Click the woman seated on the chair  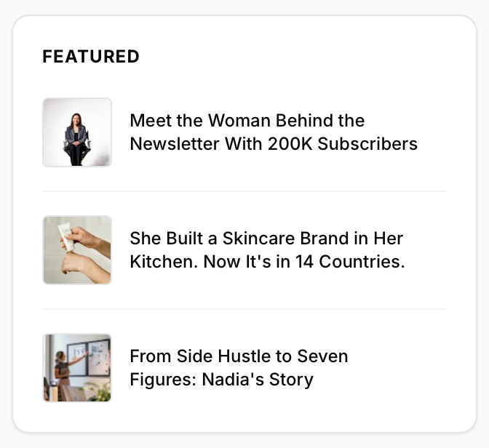click(76, 138)
